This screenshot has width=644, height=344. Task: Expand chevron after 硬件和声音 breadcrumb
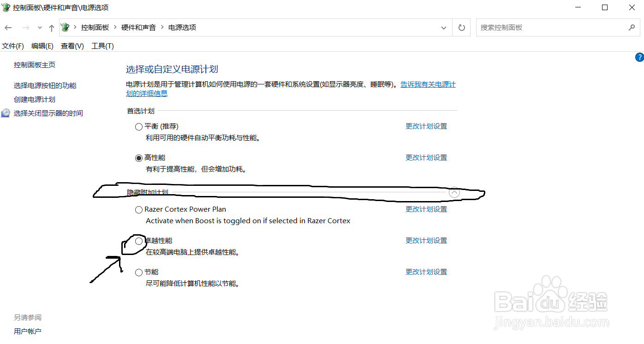click(x=162, y=28)
